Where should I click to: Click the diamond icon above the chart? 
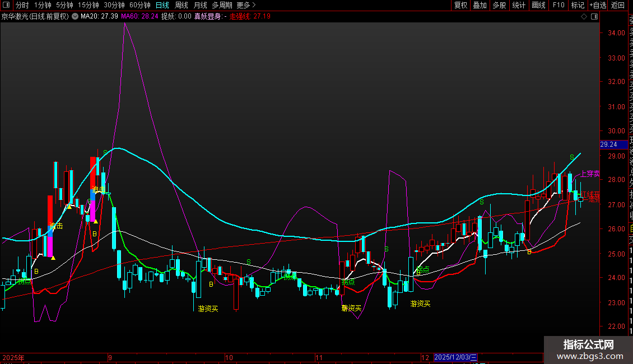point(584,17)
